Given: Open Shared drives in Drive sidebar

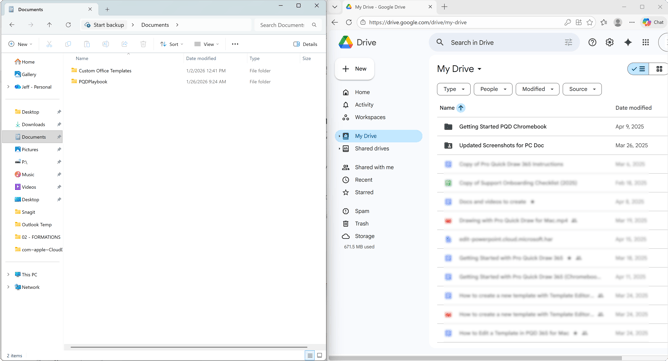Looking at the screenshot, I should point(371,148).
